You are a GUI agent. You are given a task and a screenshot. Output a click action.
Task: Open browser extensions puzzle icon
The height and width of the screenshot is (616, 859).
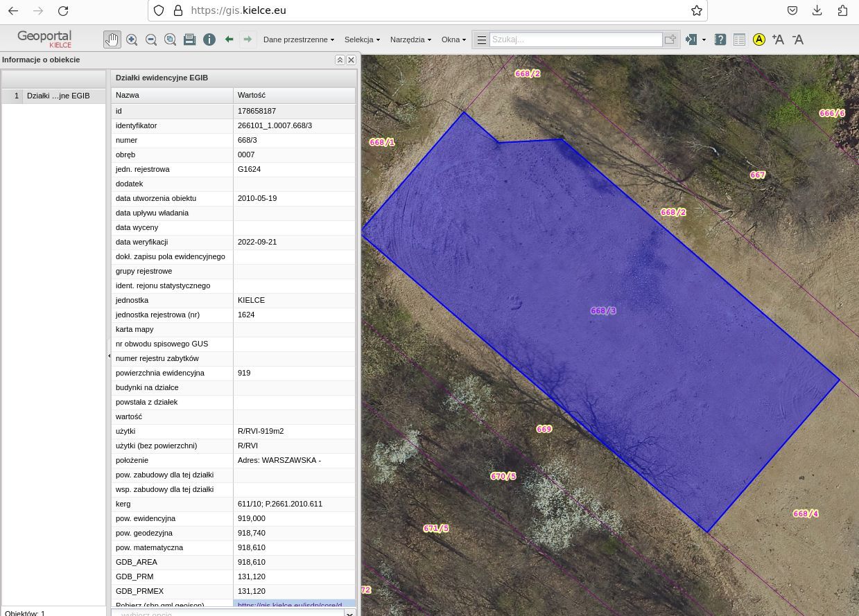[842, 10]
